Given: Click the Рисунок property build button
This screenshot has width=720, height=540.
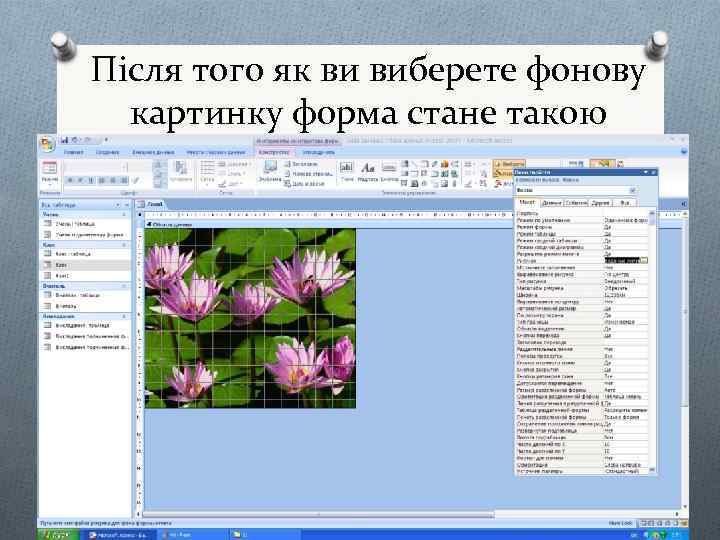Looking at the screenshot, I should point(644,260).
